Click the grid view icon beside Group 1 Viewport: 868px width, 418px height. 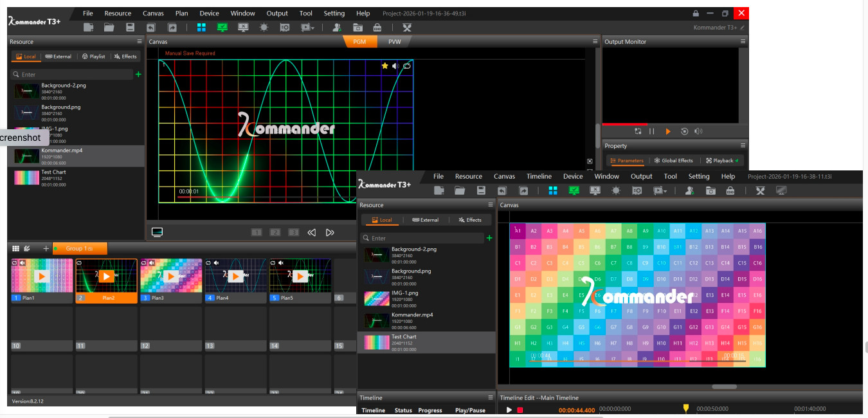(15, 248)
